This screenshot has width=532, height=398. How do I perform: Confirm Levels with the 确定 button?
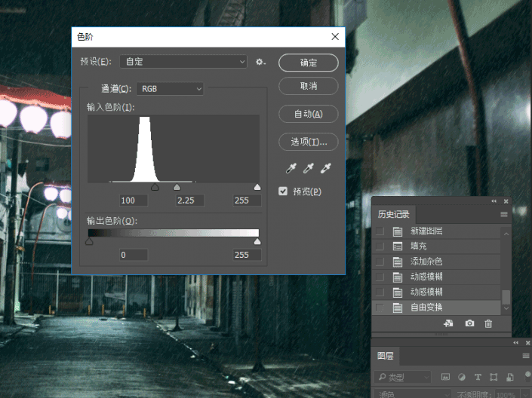309,63
